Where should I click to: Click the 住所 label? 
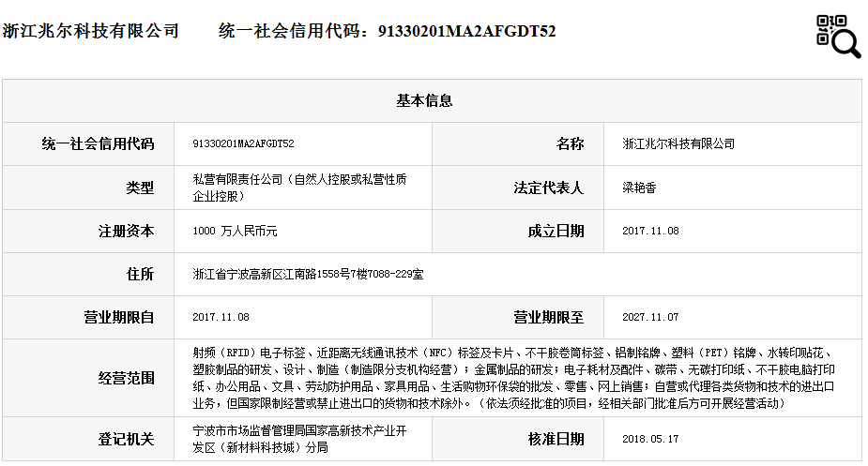[140, 274]
